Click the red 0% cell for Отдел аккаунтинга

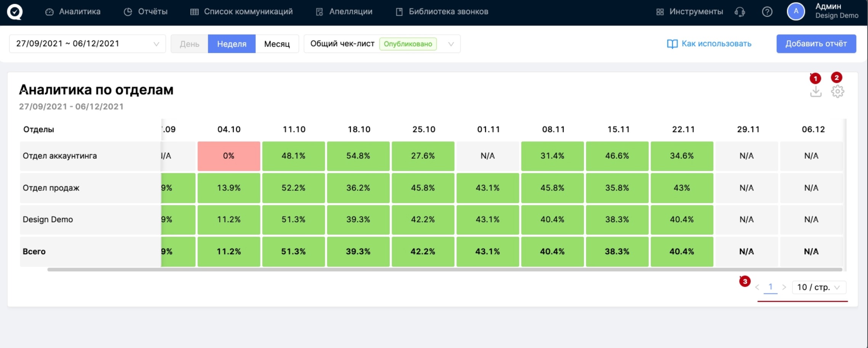tap(229, 156)
